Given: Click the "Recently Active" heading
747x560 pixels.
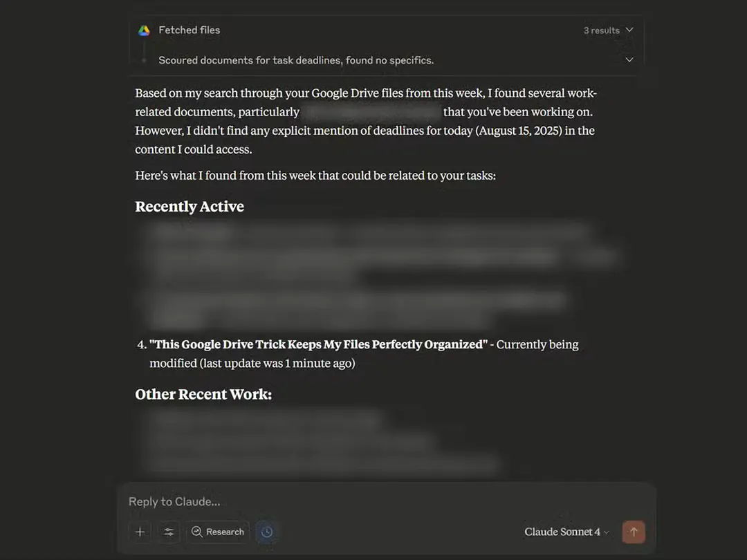Looking at the screenshot, I should [x=189, y=206].
